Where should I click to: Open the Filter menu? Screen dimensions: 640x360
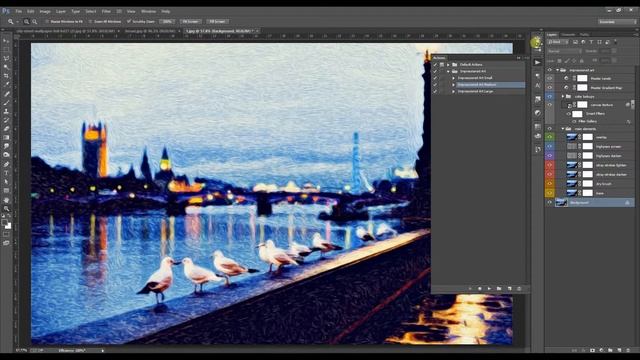coord(106,11)
